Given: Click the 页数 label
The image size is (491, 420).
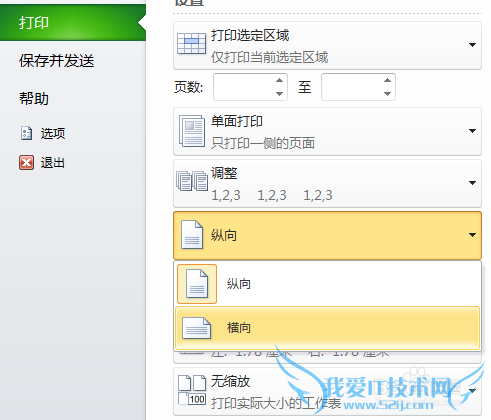Looking at the screenshot, I should tap(188, 87).
